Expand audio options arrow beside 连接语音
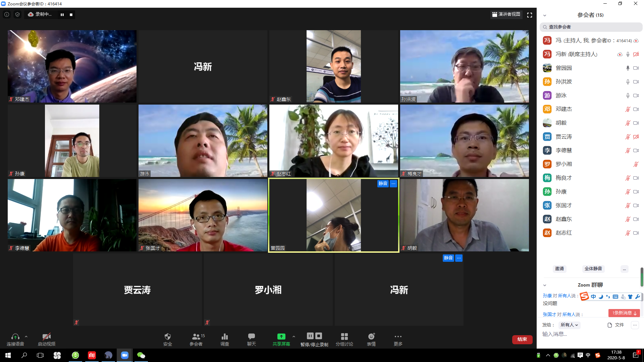Image resolution: width=644 pixels, height=362 pixels. click(x=26, y=337)
